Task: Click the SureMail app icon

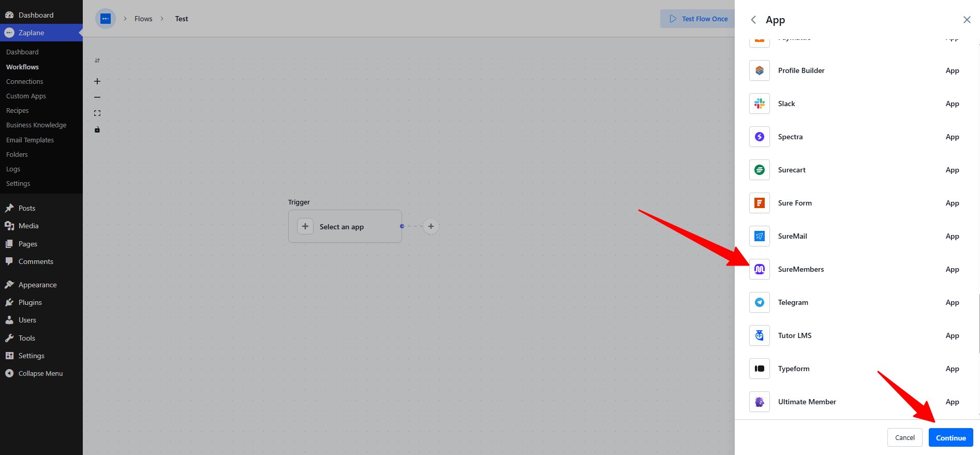Action: tap(760, 236)
